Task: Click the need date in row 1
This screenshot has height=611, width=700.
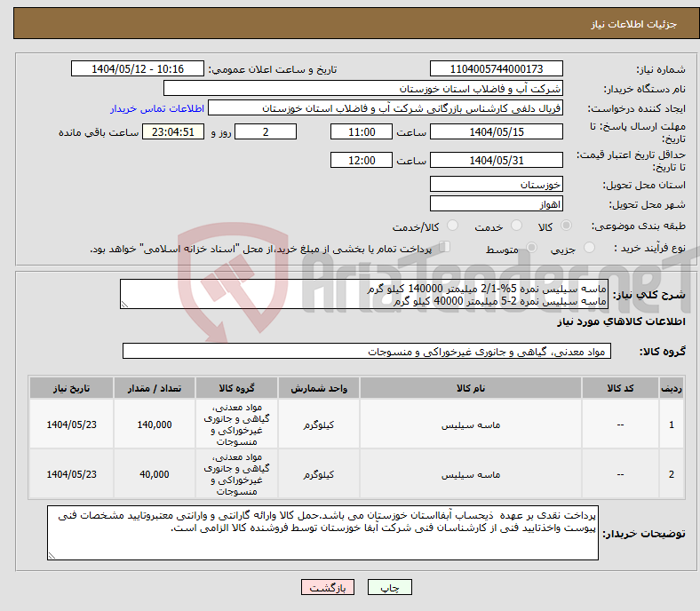Action: (71, 425)
